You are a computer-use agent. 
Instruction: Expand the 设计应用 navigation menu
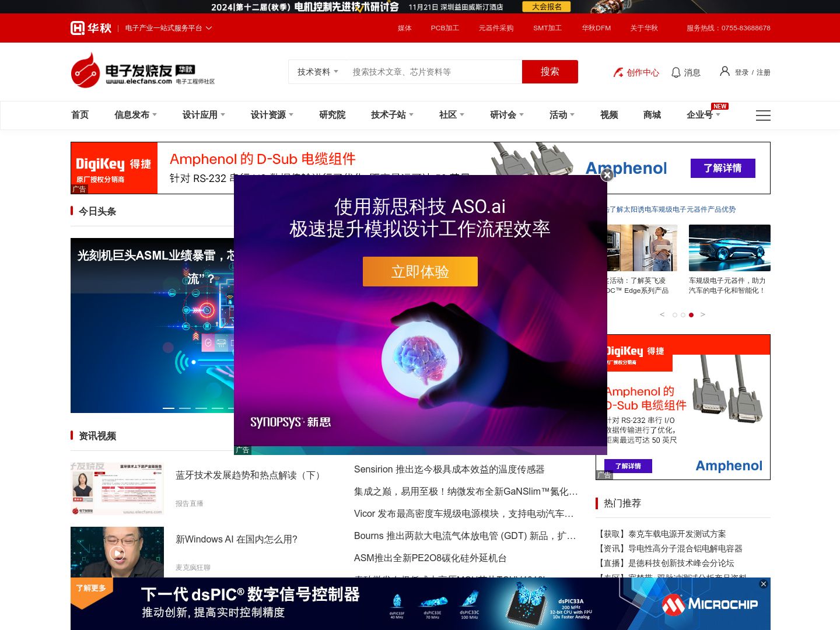point(204,115)
